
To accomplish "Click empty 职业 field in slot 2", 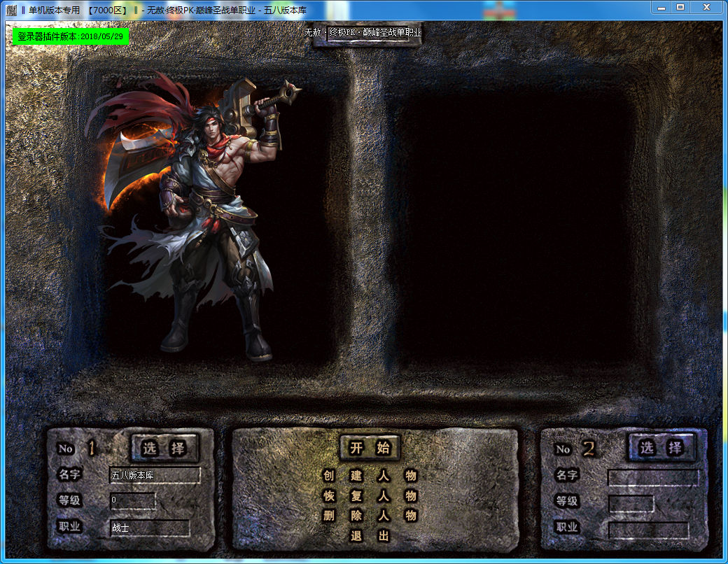I will pyautogui.click(x=648, y=530).
